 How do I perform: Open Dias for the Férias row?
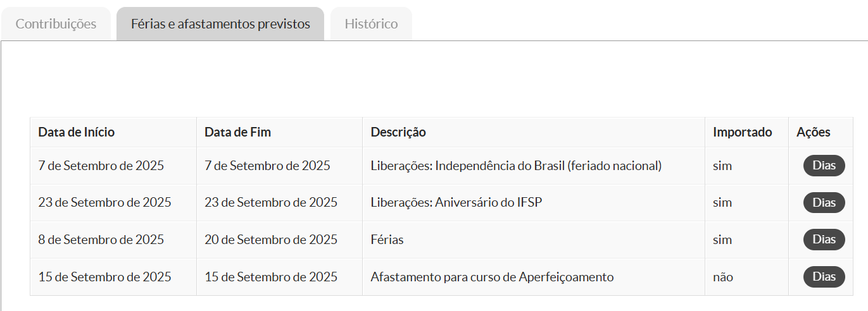pos(824,240)
